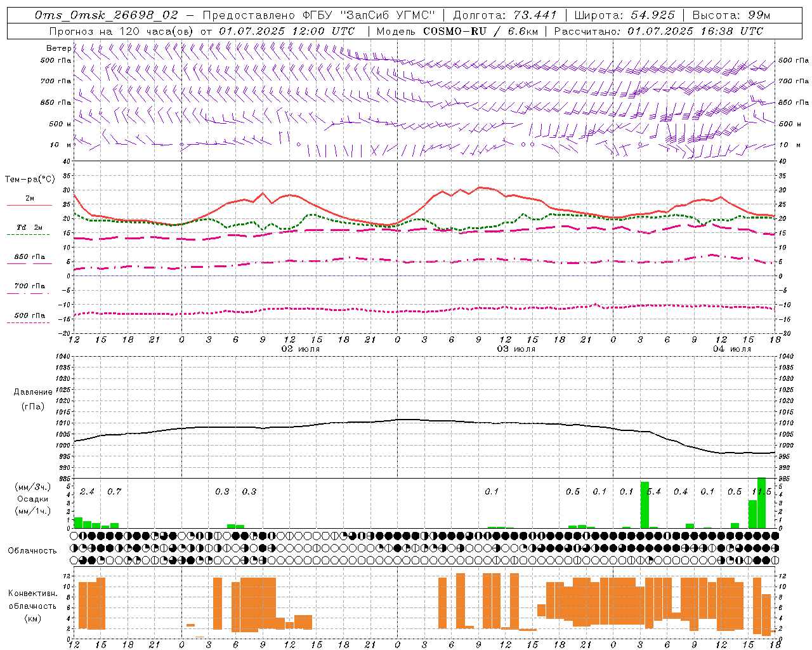
Task: Click the Прогноз на 120 часа(ов) text
Action: 122,31
